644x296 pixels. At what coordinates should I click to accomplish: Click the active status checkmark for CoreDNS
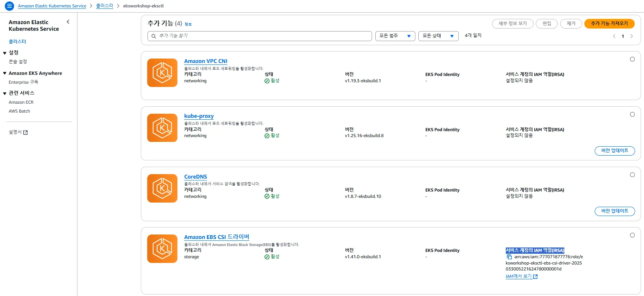(x=267, y=196)
